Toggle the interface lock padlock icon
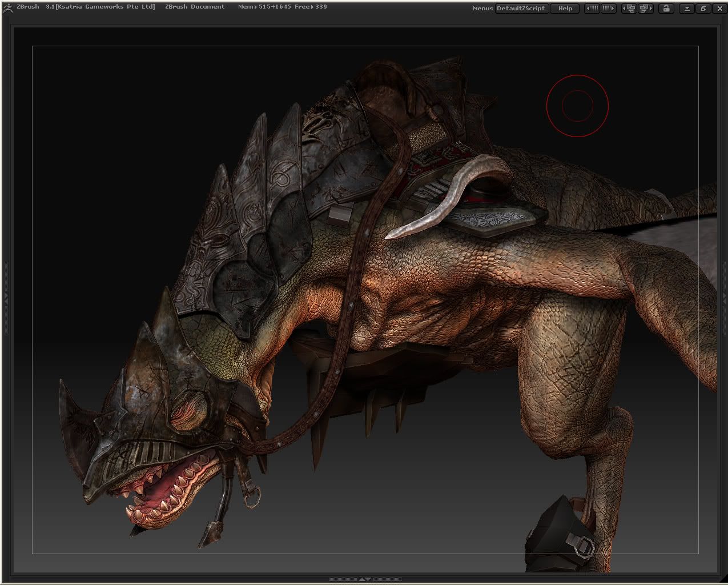This screenshot has width=728, height=585. point(666,9)
